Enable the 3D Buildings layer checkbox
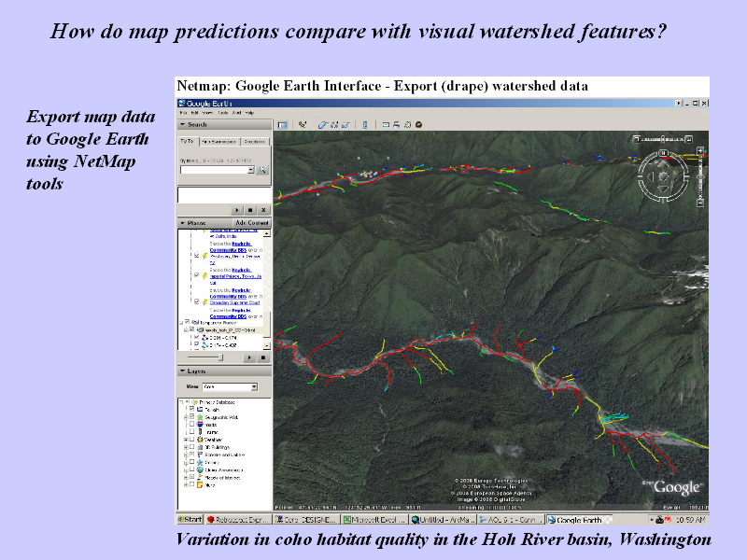 (x=192, y=447)
